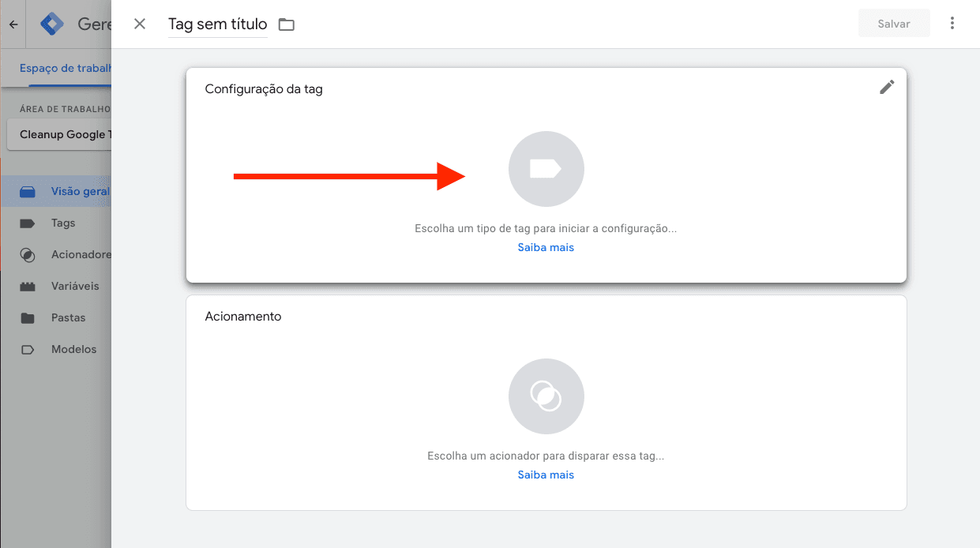Click the Pastas folder icon in sidebar
Viewport: 980px width, 548px height.
point(28,318)
